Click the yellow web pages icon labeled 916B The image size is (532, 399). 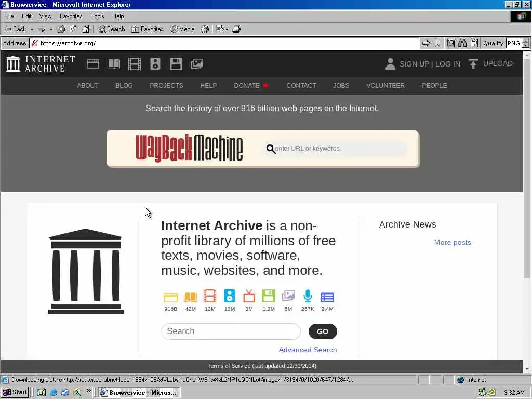point(170,297)
